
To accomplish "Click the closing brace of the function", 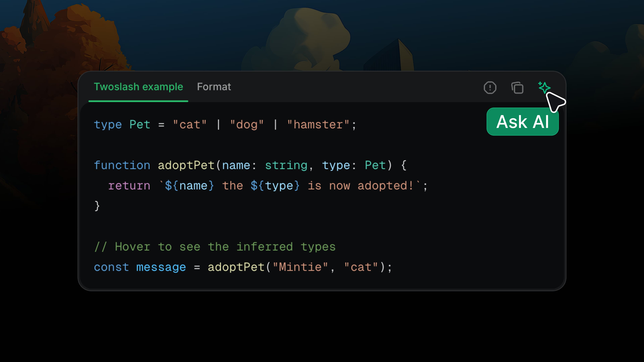I will click(x=97, y=206).
